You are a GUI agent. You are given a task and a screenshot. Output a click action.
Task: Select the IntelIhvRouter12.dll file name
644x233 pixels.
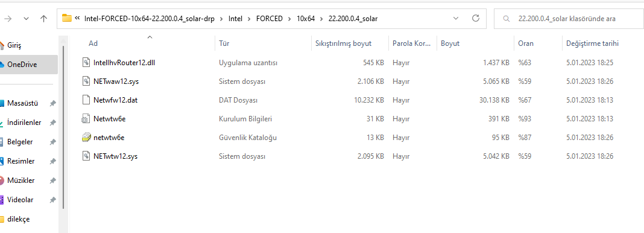click(124, 63)
